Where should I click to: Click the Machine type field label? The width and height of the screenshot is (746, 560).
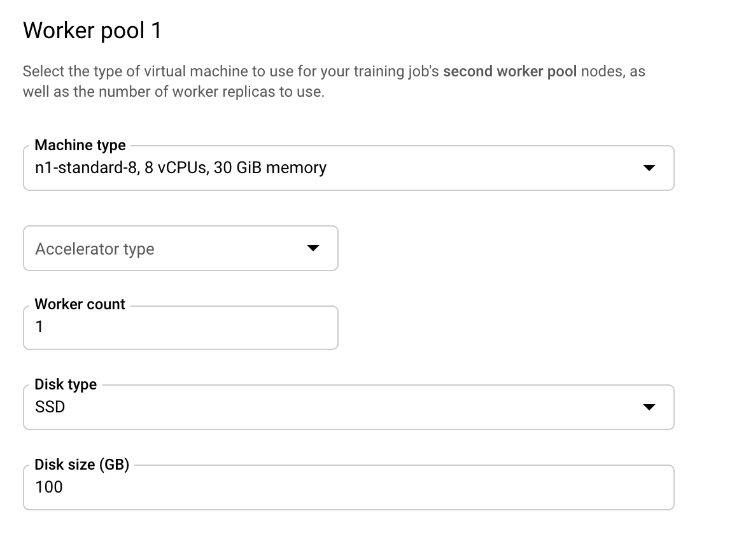point(80,145)
